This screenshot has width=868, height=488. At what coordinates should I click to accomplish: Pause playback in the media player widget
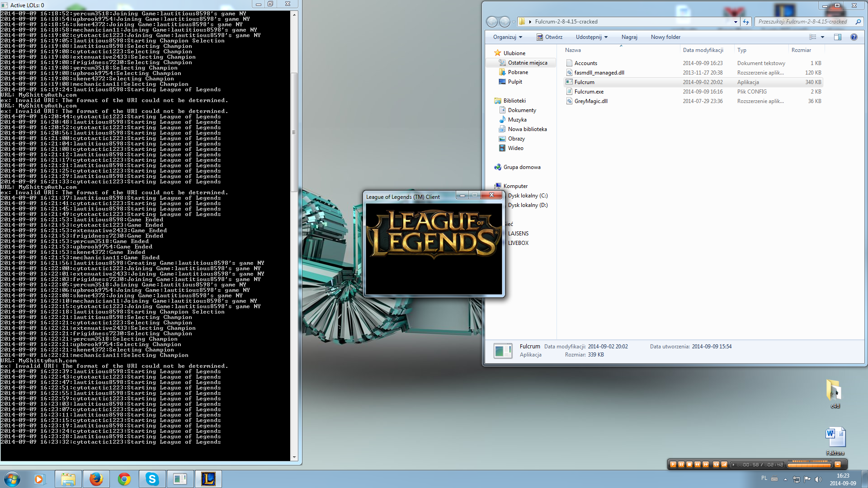681,464
